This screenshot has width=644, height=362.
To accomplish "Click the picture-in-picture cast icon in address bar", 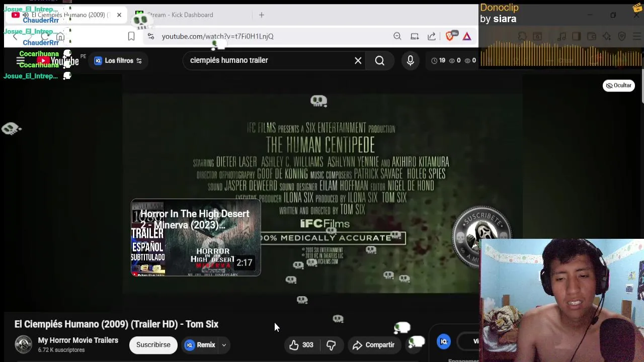I will 415,36.
